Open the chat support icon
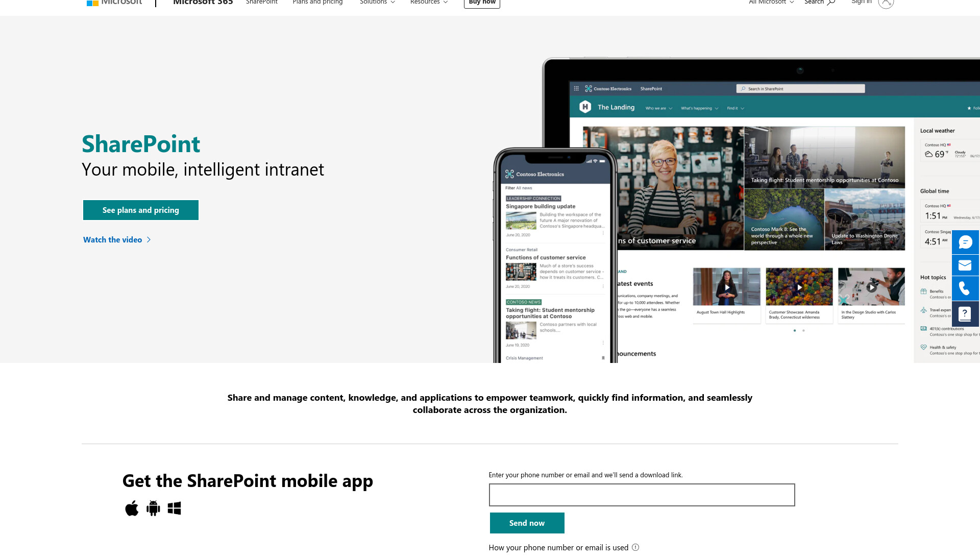The width and height of the screenshot is (980, 560). click(965, 242)
